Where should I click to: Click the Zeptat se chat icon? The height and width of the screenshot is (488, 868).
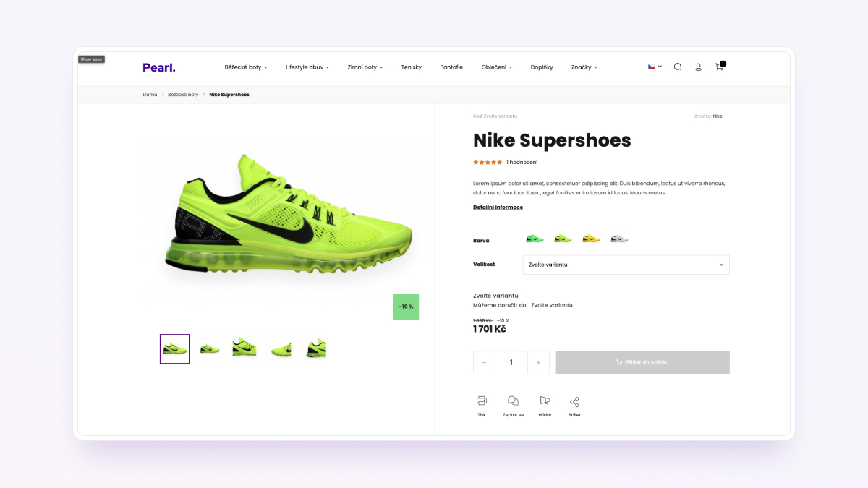(x=513, y=401)
